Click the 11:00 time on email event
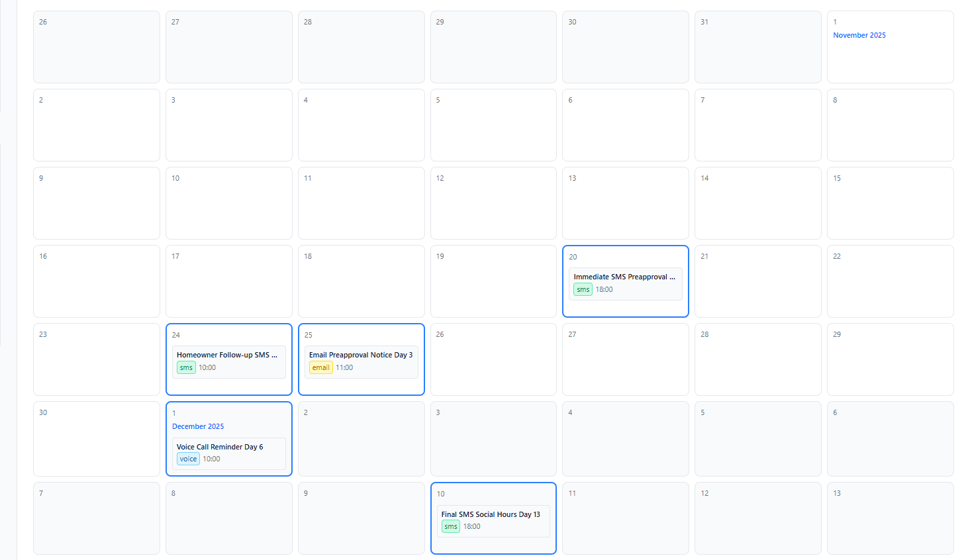This screenshot has height=560, width=966. (x=344, y=368)
